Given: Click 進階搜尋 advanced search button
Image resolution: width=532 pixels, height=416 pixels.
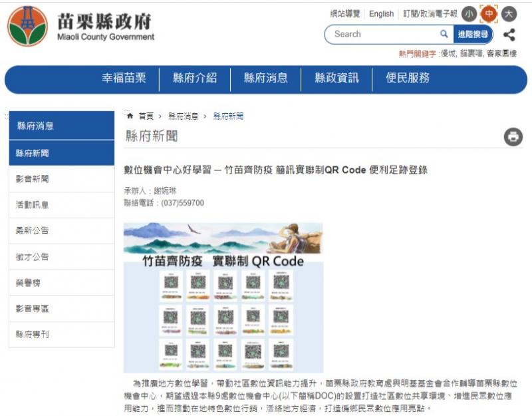Looking at the screenshot, I should pos(473,35).
